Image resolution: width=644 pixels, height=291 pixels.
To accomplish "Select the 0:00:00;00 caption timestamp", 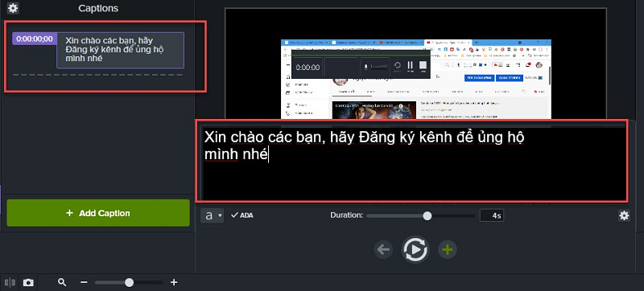I will point(35,39).
